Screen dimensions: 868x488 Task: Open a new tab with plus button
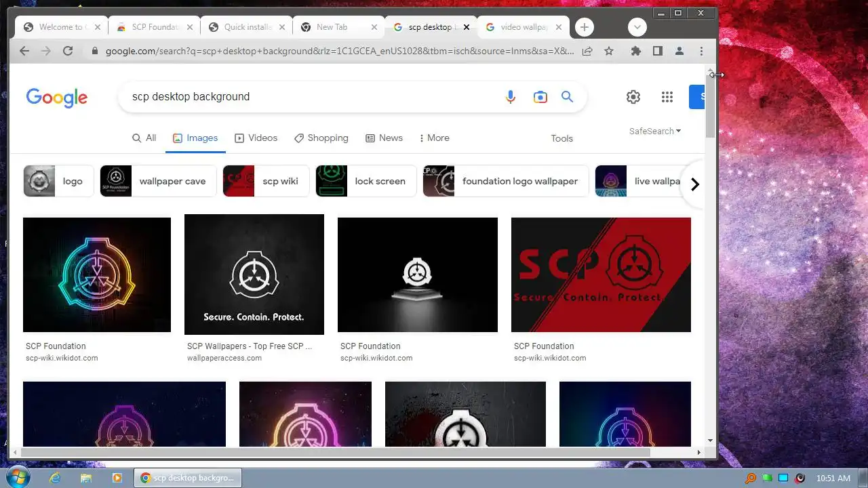click(x=585, y=27)
